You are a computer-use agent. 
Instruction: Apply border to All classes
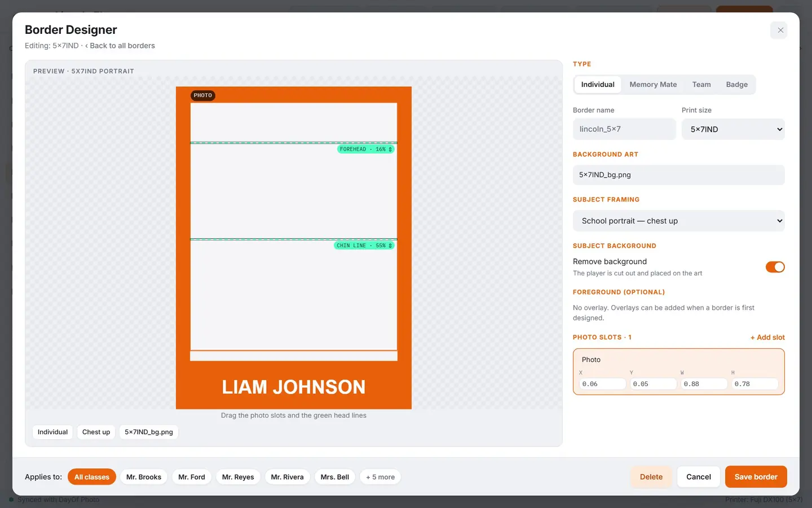[92, 477]
